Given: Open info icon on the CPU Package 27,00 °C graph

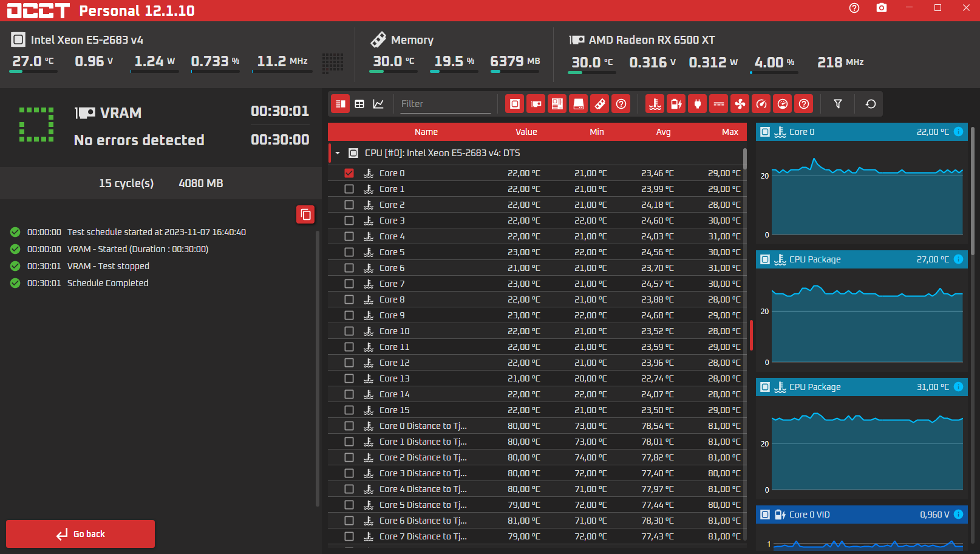Looking at the screenshot, I should (x=958, y=259).
